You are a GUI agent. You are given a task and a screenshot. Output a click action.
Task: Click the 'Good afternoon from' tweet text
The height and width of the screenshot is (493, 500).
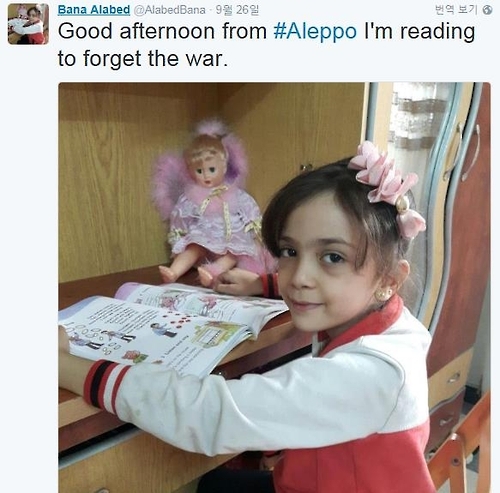[162, 31]
